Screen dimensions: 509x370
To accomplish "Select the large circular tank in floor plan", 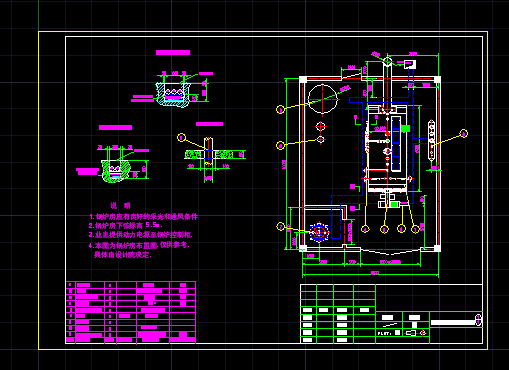I will click(322, 99).
